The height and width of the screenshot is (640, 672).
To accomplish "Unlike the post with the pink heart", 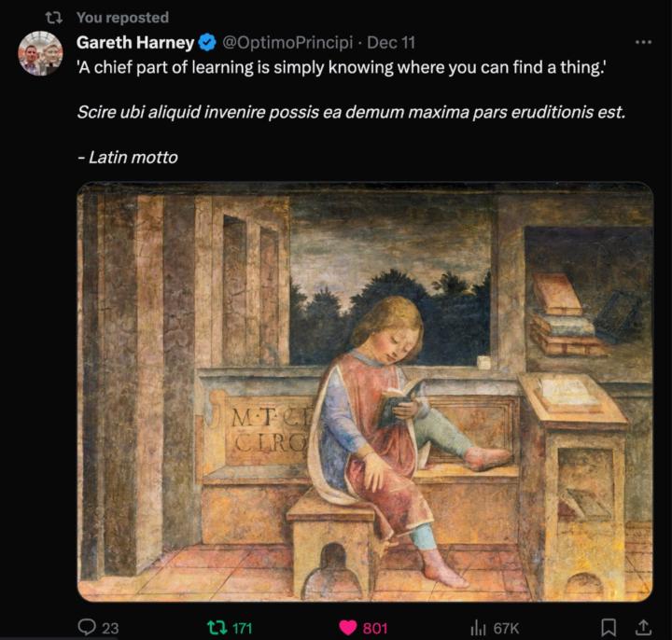I will 348,627.
